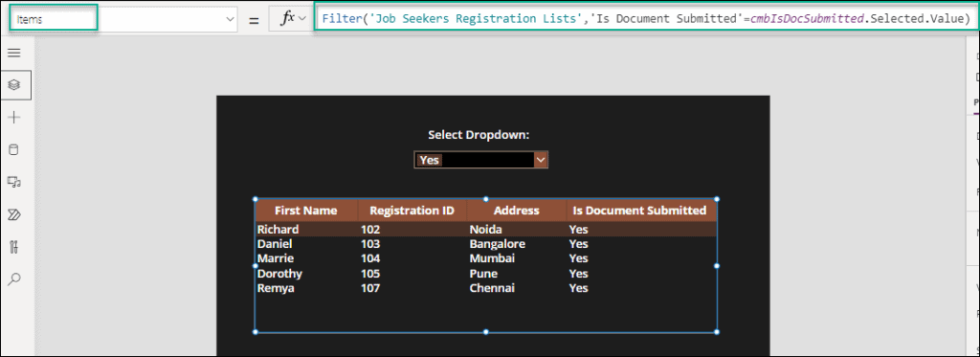The width and height of the screenshot is (980, 357).
Task: Click the Registration ID column header
Action: pyautogui.click(x=412, y=210)
